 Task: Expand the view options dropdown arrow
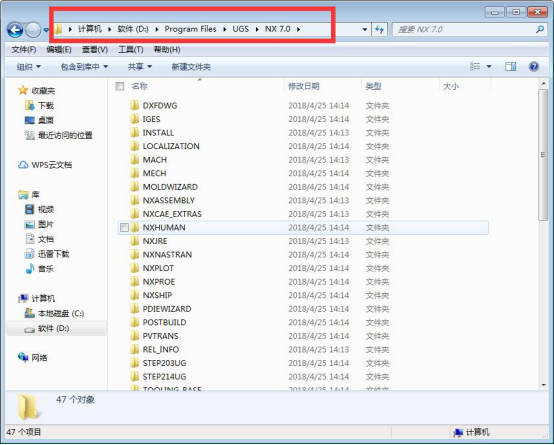(489, 66)
